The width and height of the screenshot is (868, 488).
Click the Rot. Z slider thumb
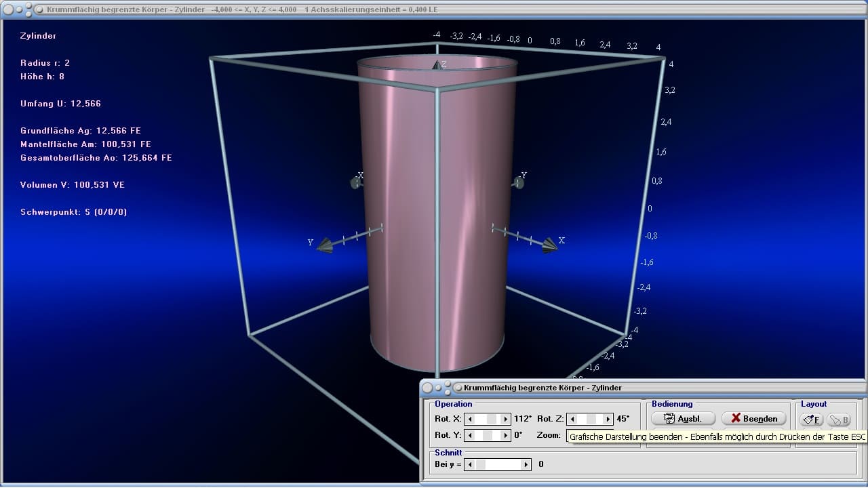[x=591, y=420]
